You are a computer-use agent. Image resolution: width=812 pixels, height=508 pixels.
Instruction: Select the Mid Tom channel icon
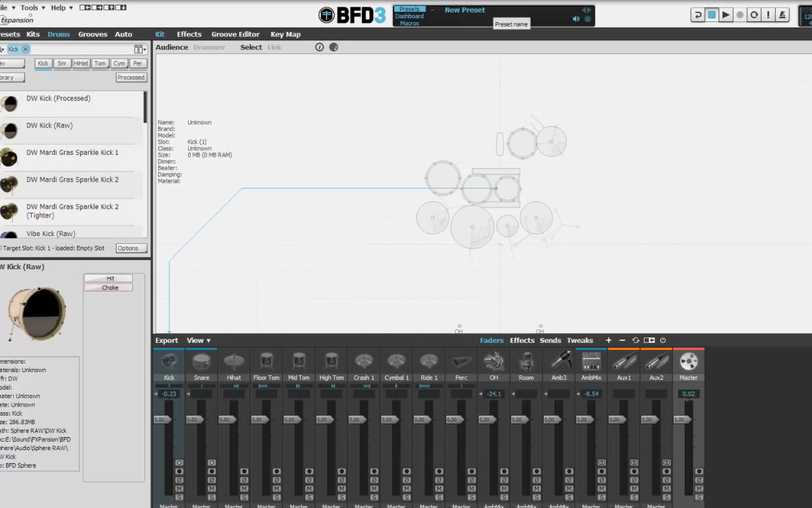(x=299, y=362)
